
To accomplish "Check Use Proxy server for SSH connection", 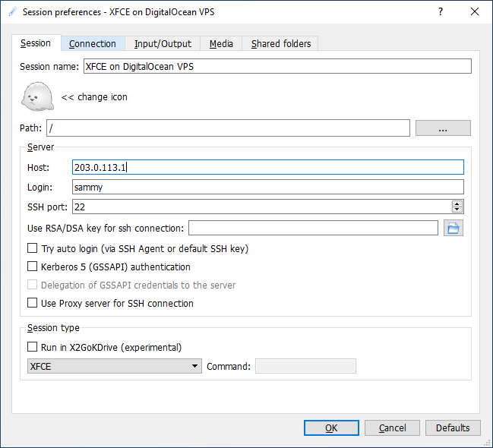I will point(32,303).
